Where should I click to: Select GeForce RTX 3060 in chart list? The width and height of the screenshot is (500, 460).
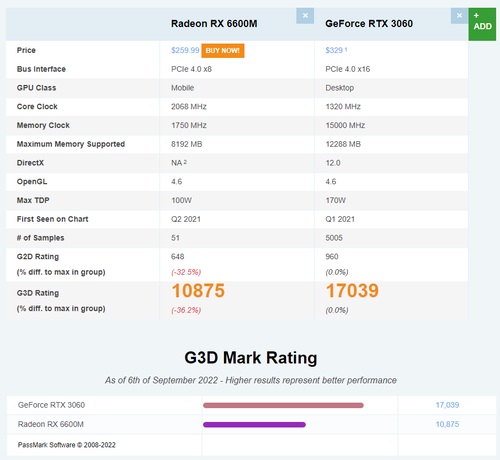[x=51, y=405]
